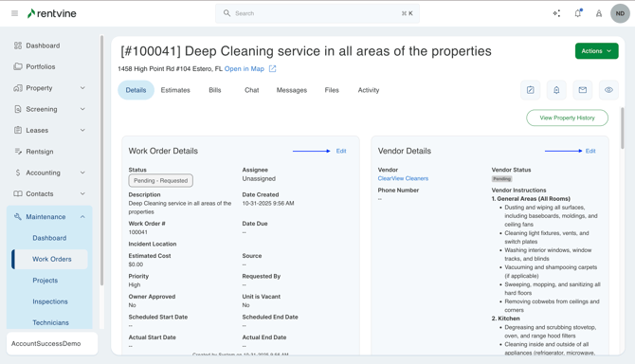This screenshot has height=364, width=635.
Task: Switch to the Chat tab
Action: tap(251, 90)
